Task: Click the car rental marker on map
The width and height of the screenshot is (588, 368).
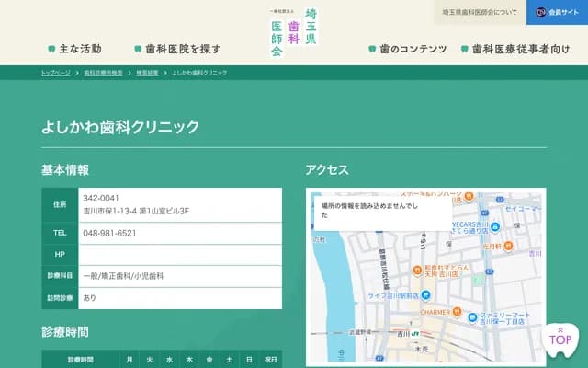Action: (x=494, y=226)
